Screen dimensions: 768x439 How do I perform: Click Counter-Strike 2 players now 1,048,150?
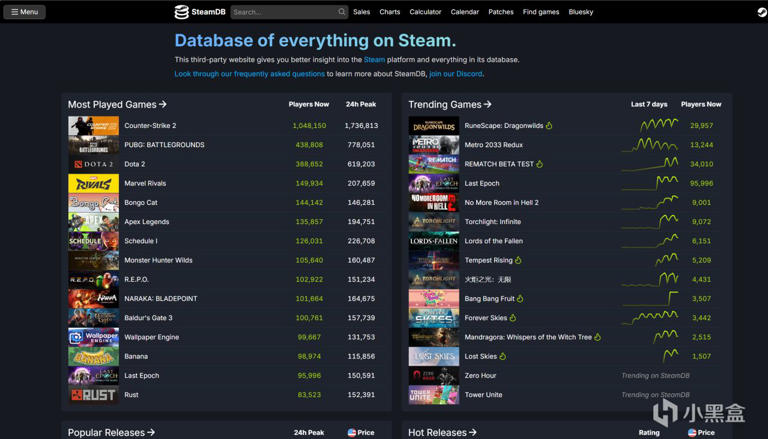point(309,125)
